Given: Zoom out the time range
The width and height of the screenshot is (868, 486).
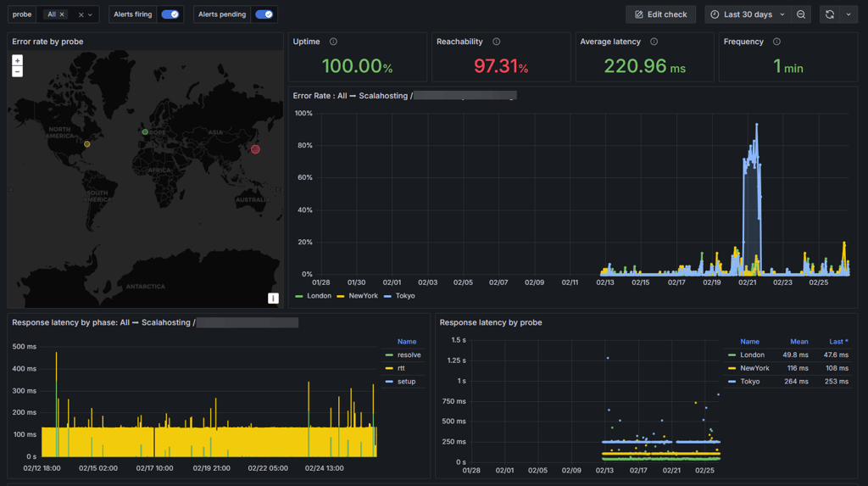Looking at the screenshot, I should [x=801, y=14].
